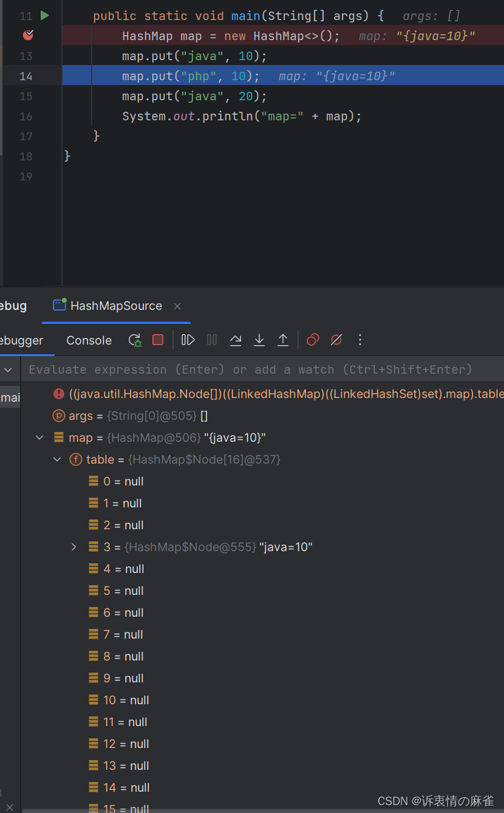Click the Rerun debug icon
The height and width of the screenshot is (813, 504).
coord(135,340)
